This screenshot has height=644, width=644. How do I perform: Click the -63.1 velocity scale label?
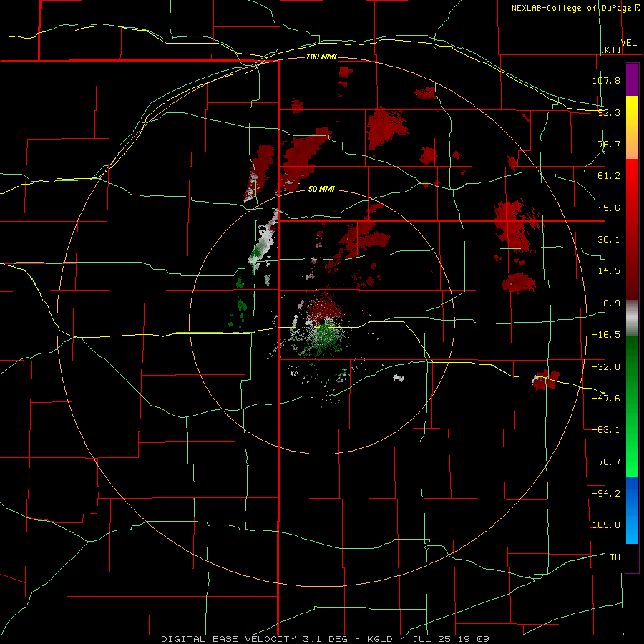point(606,430)
